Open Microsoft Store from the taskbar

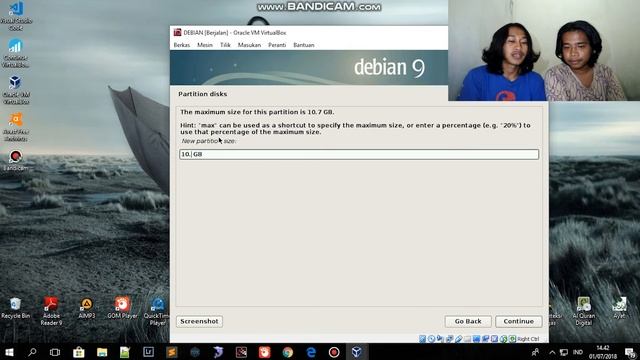[78, 352]
